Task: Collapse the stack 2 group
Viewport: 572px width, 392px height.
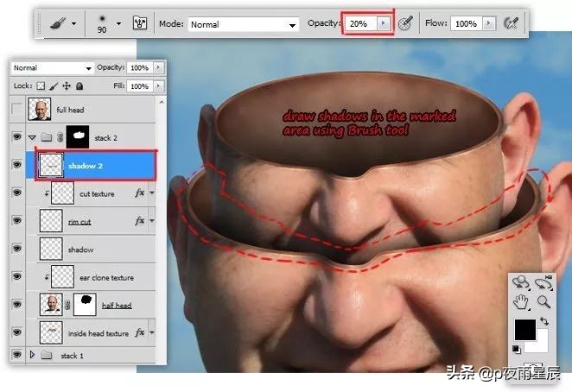Action: [x=32, y=137]
